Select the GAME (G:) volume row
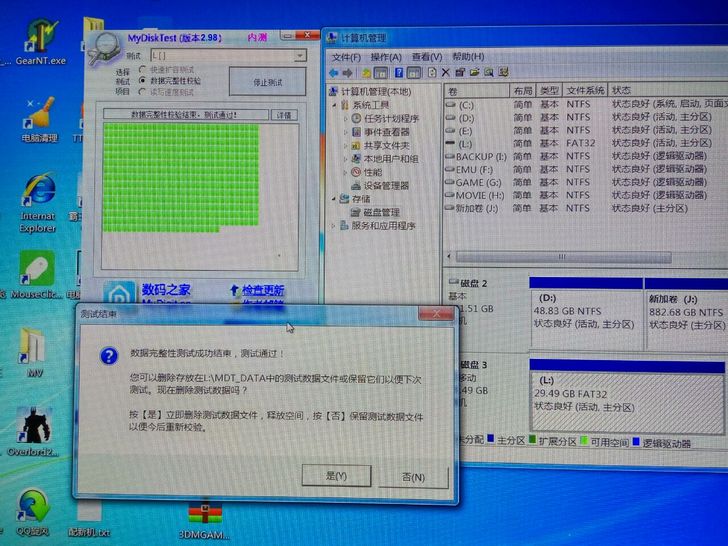This screenshot has width=728, height=546. click(x=586, y=182)
